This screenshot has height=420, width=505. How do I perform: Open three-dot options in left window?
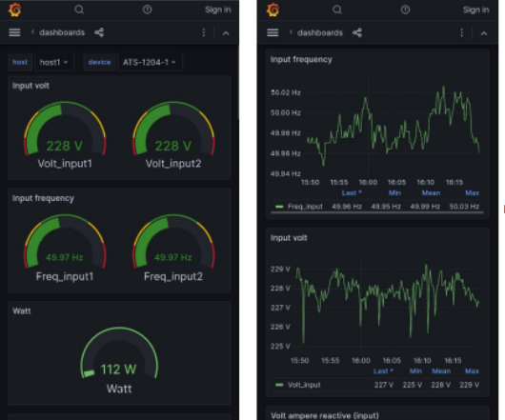tap(204, 32)
